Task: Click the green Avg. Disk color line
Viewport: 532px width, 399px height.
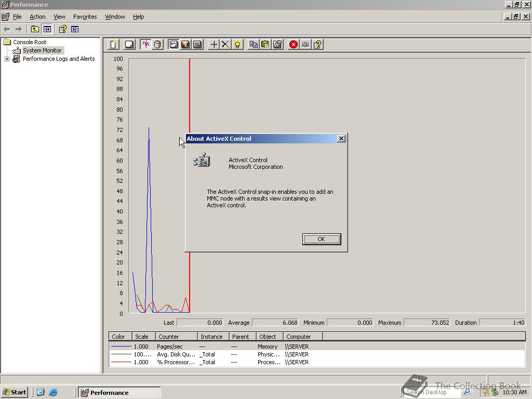Action: (121, 354)
